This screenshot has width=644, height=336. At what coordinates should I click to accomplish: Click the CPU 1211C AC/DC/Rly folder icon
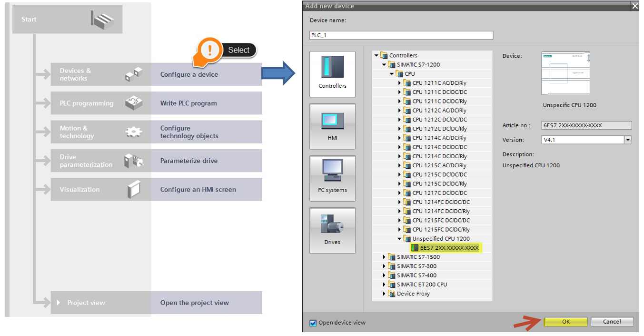click(407, 83)
